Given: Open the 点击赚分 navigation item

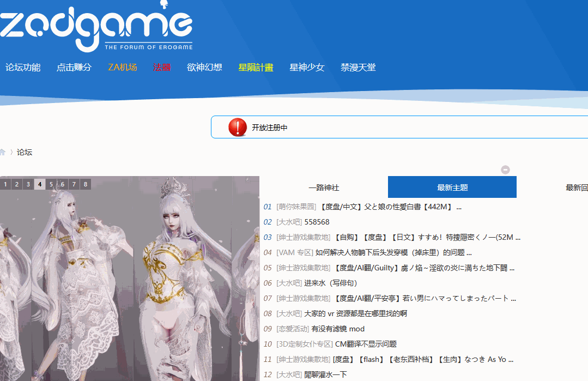Looking at the screenshot, I should (74, 68).
